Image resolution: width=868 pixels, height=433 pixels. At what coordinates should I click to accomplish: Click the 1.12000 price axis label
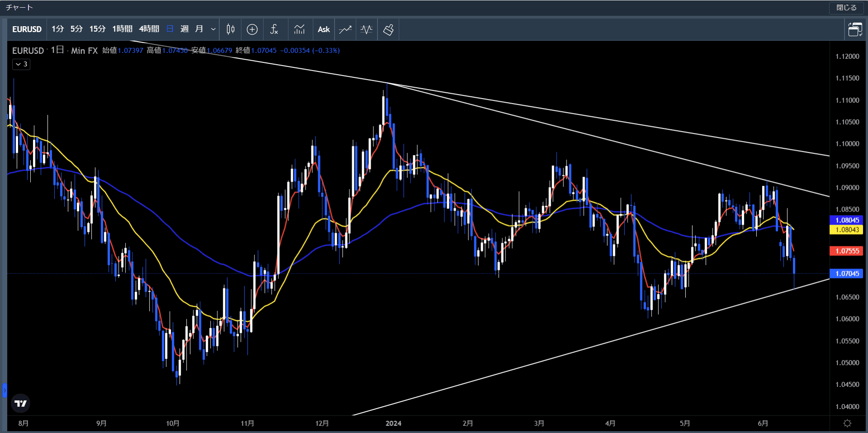coord(847,56)
